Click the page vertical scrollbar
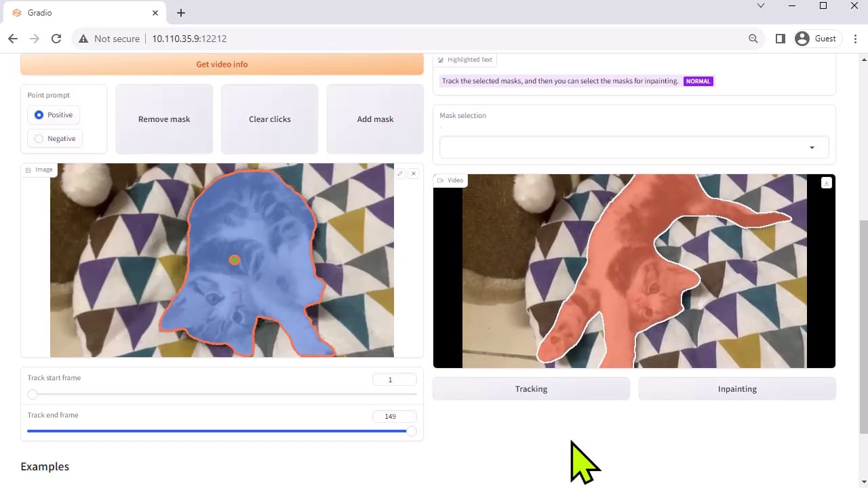The width and height of the screenshot is (868, 488). 863,325
